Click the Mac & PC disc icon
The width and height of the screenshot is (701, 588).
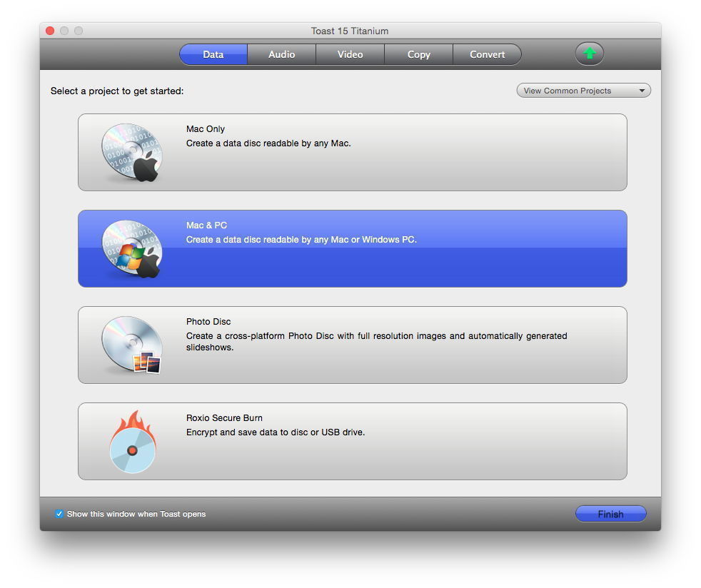click(131, 249)
